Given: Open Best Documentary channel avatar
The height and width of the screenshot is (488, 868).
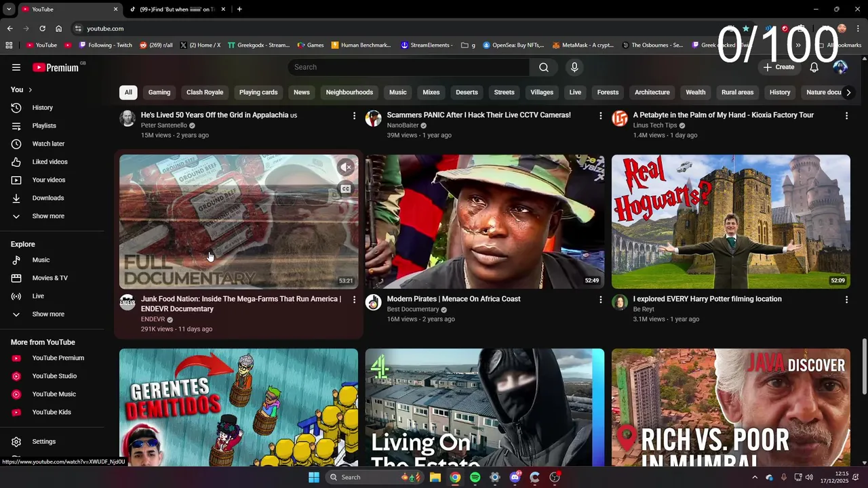Looking at the screenshot, I should (x=374, y=302).
